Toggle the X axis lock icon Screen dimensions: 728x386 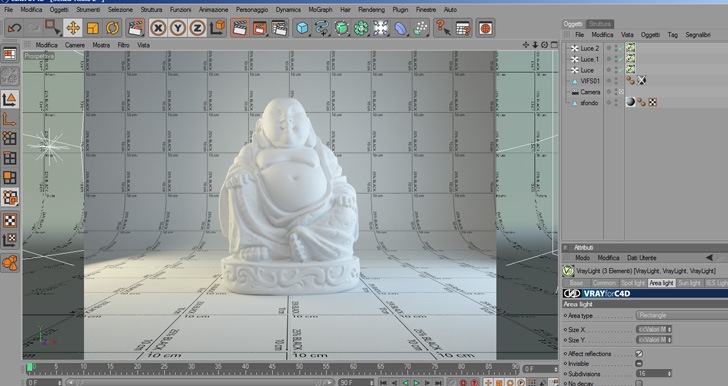coord(158,28)
